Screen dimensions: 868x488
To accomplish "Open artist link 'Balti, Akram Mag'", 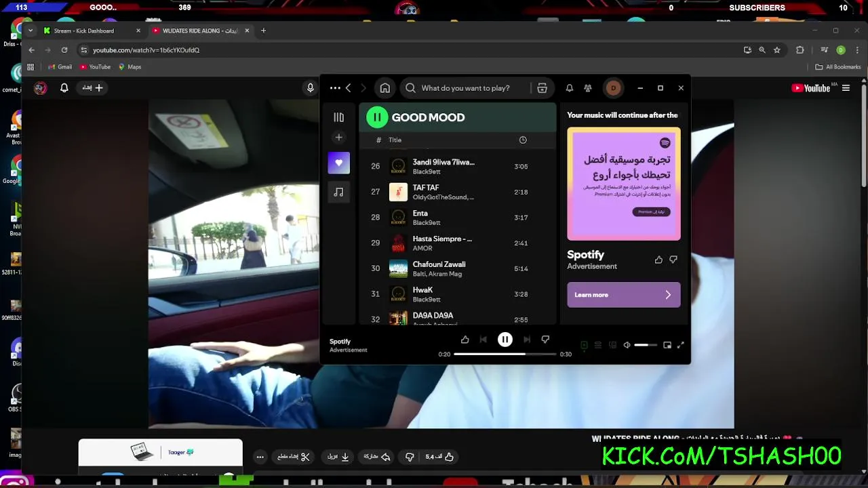I will tap(437, 274).
